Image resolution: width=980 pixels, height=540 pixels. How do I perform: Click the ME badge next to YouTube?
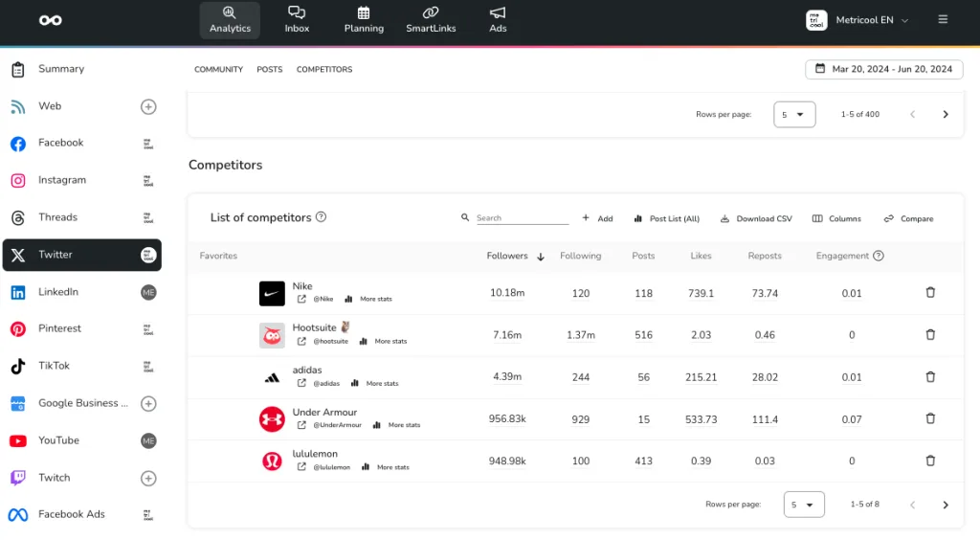click(148, 441)
